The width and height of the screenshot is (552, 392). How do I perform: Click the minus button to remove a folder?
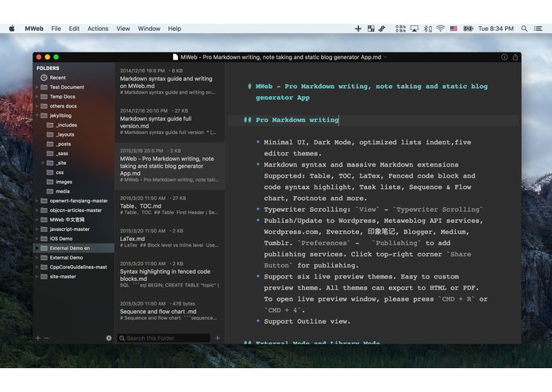[x=47, y=338]
